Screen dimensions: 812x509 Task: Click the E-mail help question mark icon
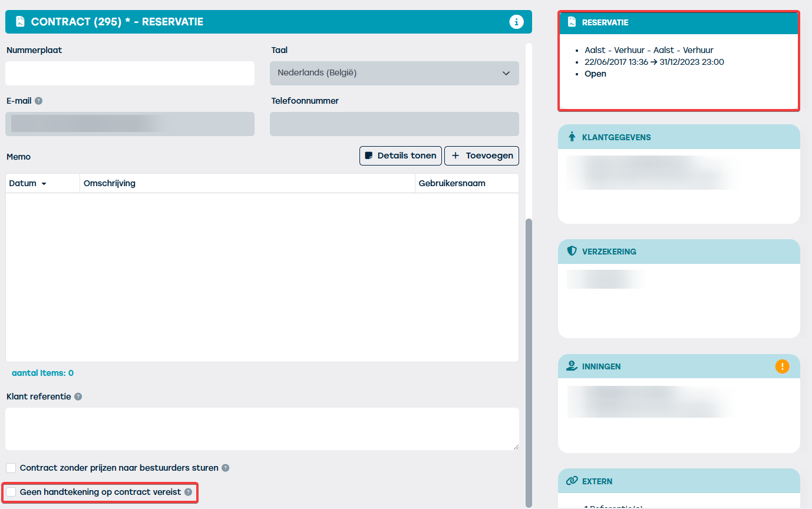[x=38, y=101]
